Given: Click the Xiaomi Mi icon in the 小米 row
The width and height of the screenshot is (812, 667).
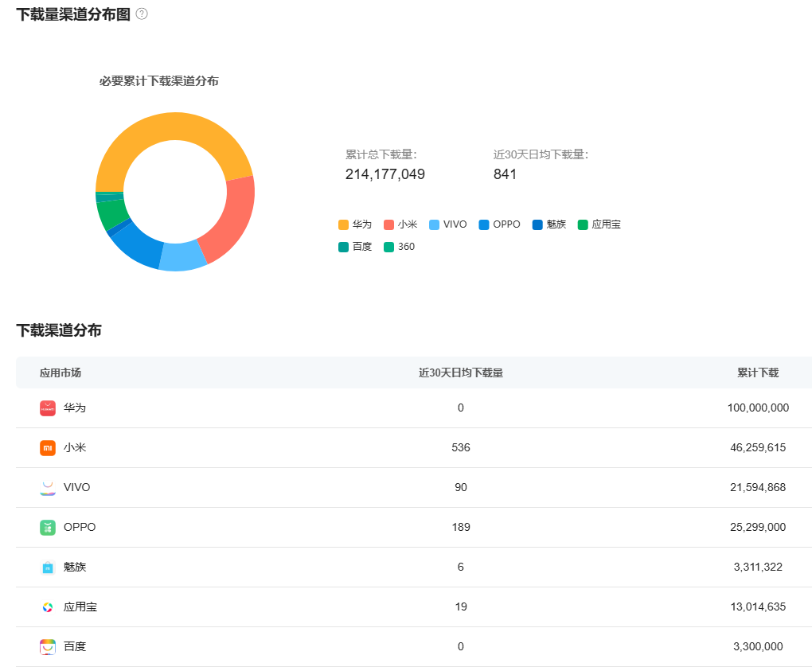Looking at the screenshot, I should pyautogui.click(x=48, y=447).
